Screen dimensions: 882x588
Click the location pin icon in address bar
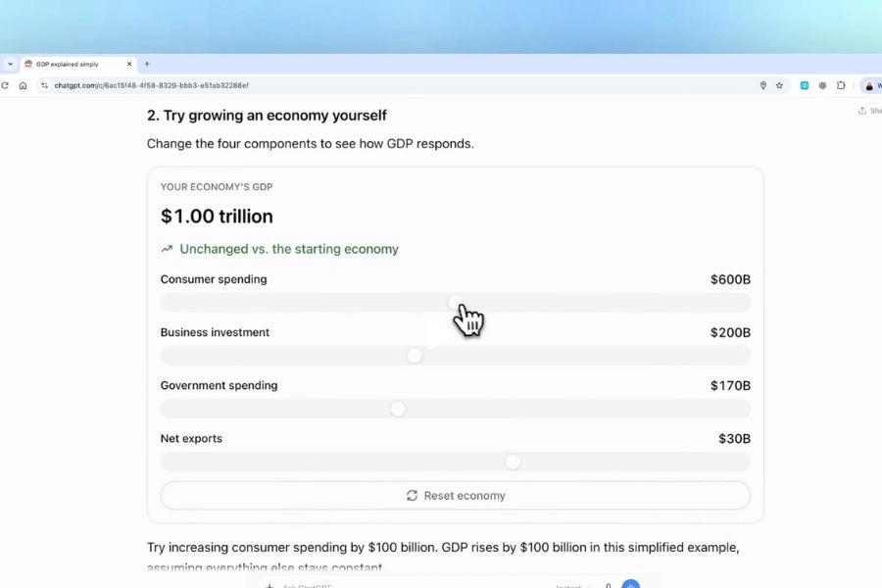[763, 85]
